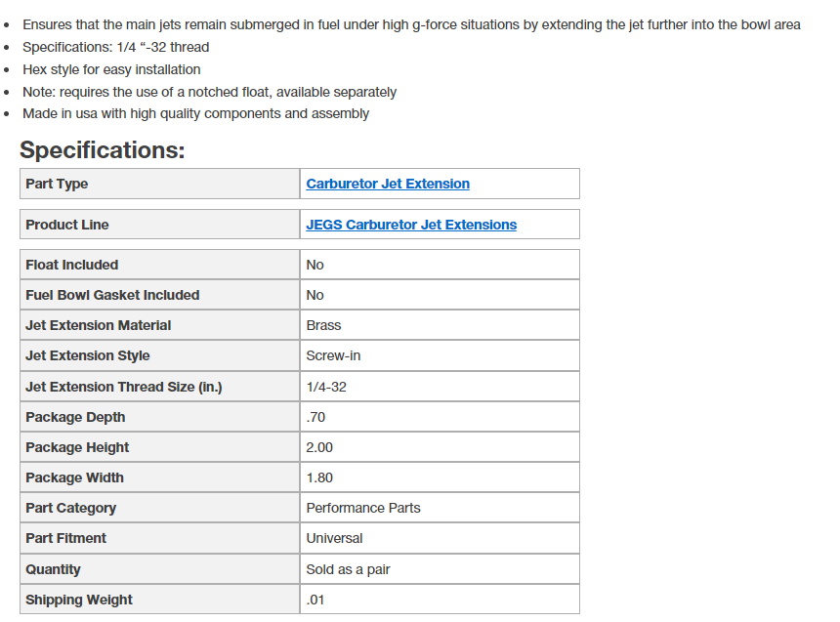Viewport: 840px width, 622px height.
Task: Click the Brass material value
Action: [x=323, y=325]
